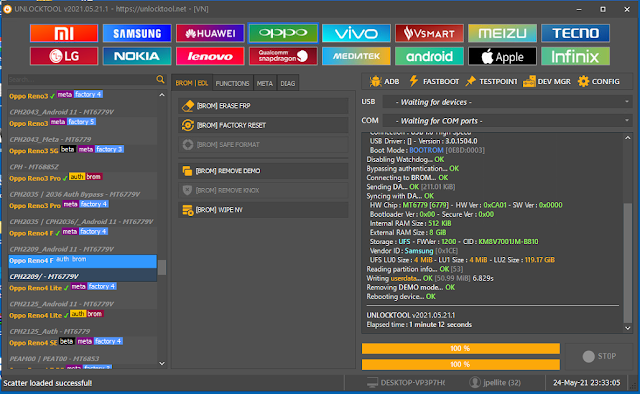This screenshot has width=640, height=394.
Task: Run [BROM] WIPE NV
Action: point(263,210)
